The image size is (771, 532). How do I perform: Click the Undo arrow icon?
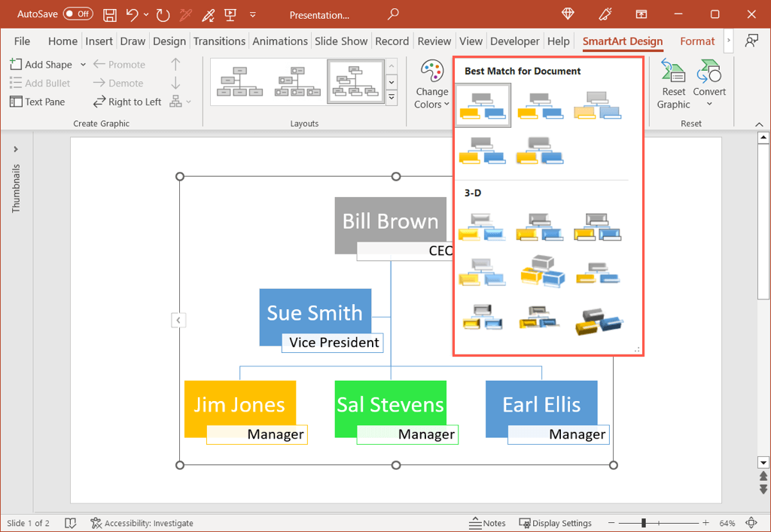point(133,14)
